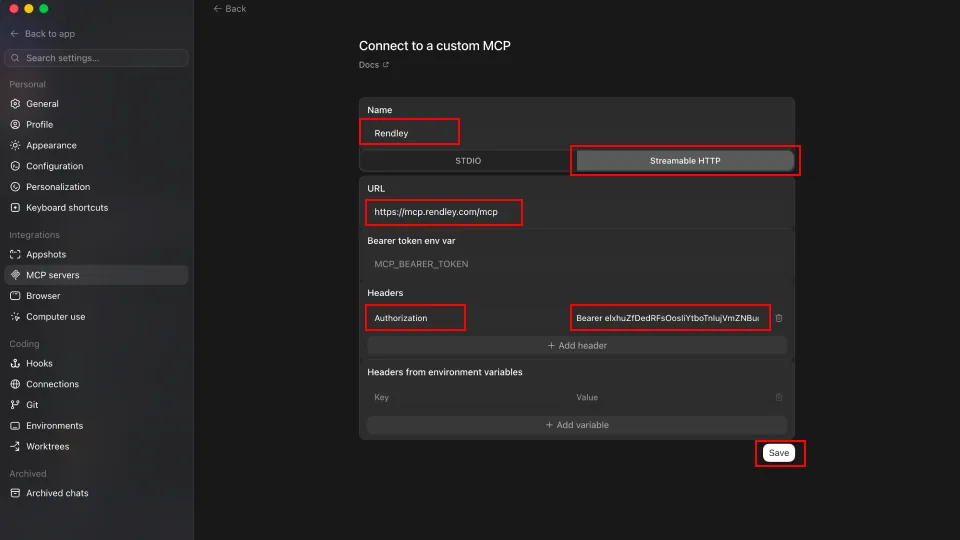Click the Authorization header key field

click(x=468, y=318)
